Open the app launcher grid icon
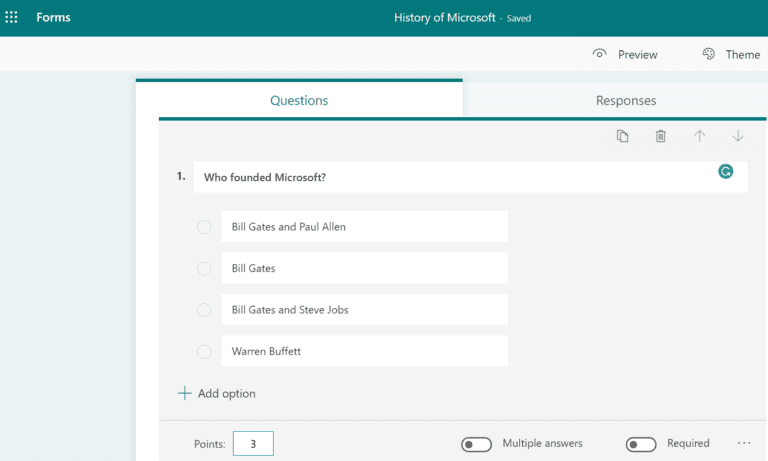The image size is (768, 461). tap(12, 18)
